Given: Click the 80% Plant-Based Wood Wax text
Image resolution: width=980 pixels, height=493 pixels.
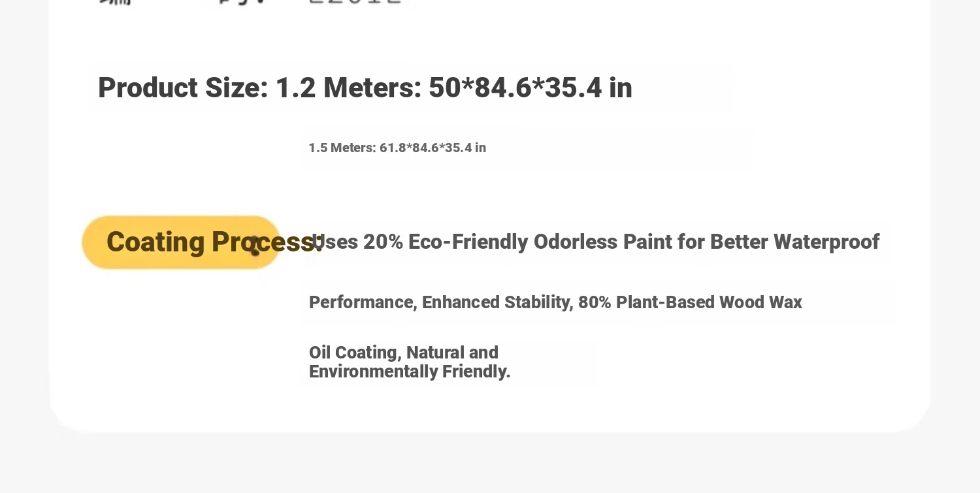Looking at the screenshot, I should [690, 302].
